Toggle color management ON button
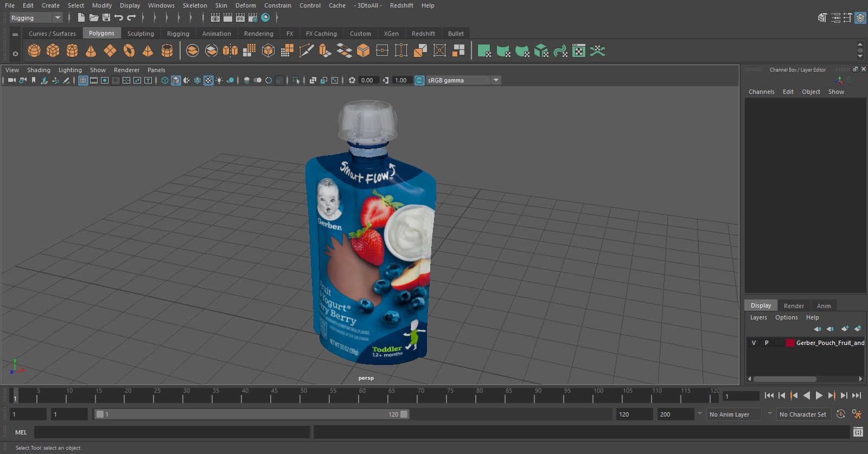The height and width of the screenshot is (454, 868). 419,80
